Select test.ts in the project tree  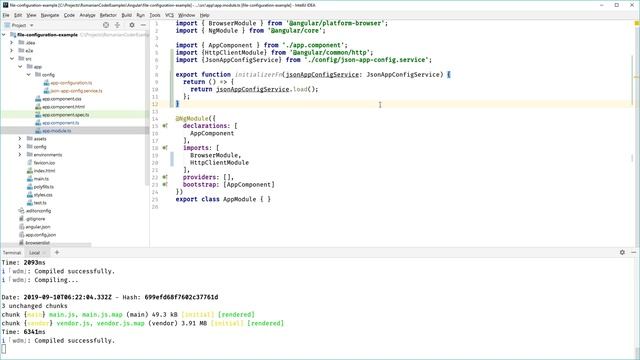[x=40, y=203]
